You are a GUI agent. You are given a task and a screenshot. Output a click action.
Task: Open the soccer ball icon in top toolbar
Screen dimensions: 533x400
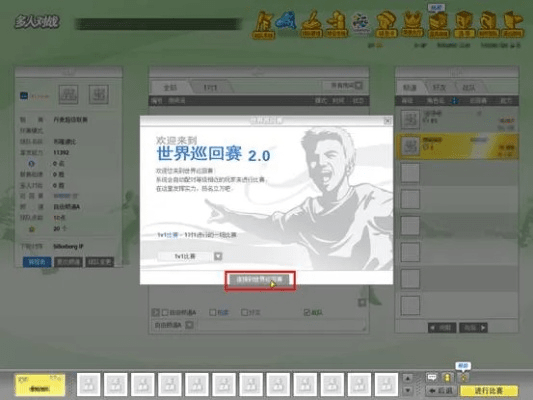coord(361,23)
